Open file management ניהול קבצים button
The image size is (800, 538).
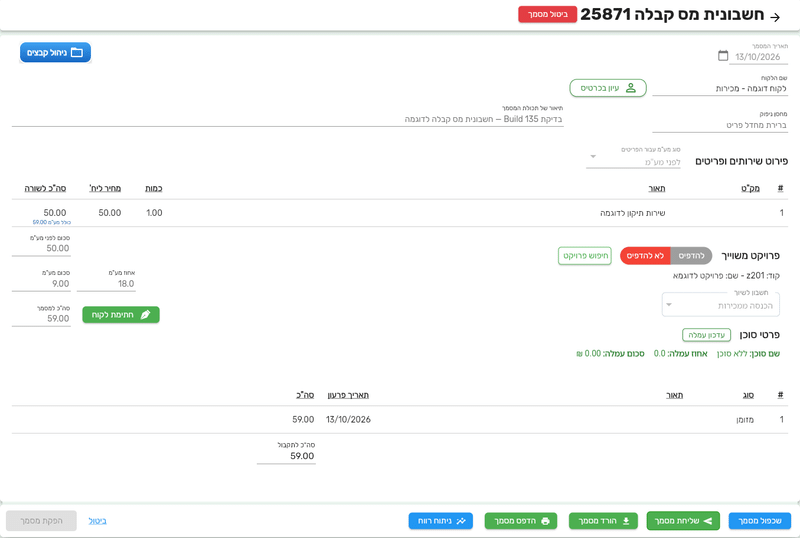point(55,53)
